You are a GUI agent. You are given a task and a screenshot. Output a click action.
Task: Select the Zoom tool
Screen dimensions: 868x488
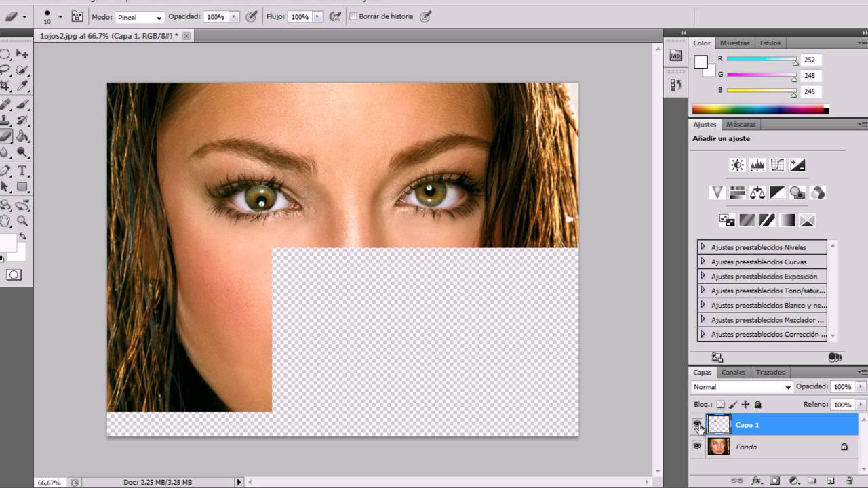coord(22,221)
